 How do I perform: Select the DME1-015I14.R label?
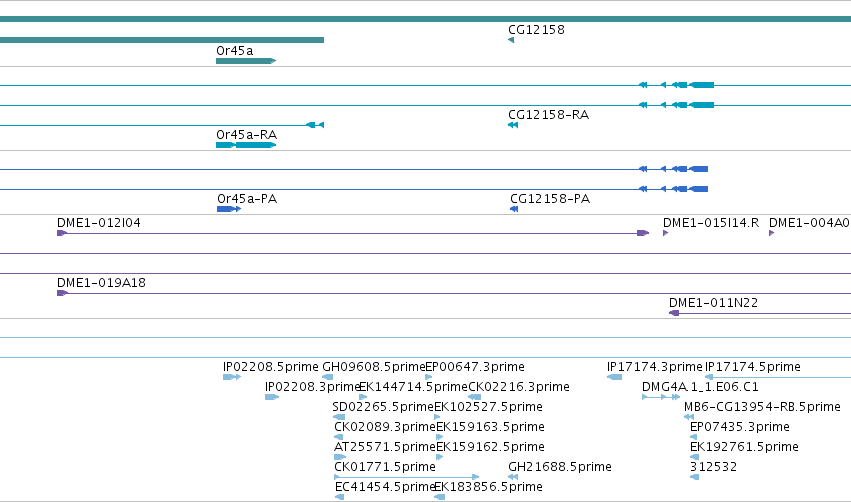point(711,223)
